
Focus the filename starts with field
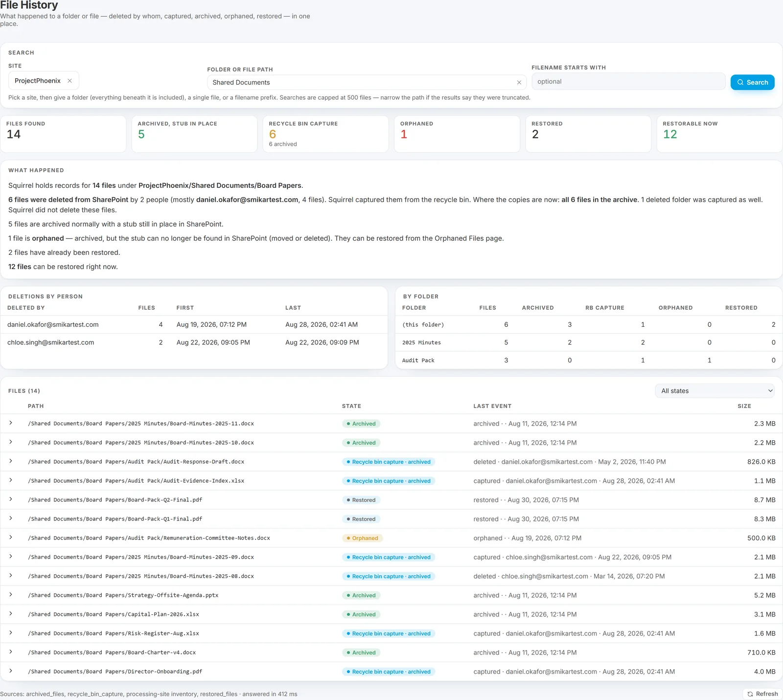(x=628, y=82)
